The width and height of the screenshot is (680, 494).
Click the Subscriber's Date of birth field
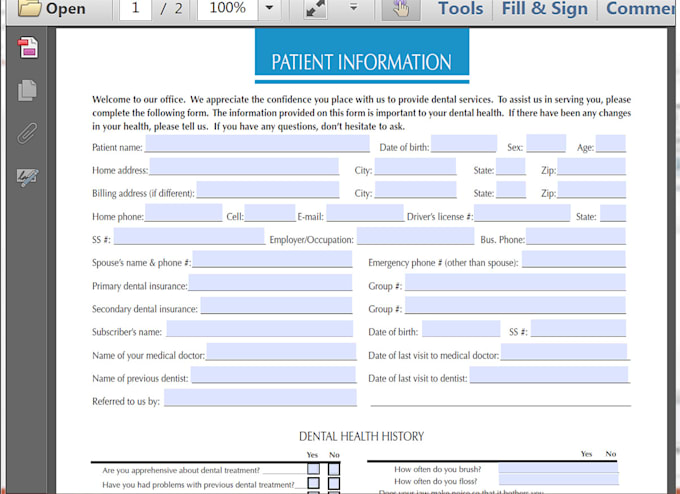point(461,328)
